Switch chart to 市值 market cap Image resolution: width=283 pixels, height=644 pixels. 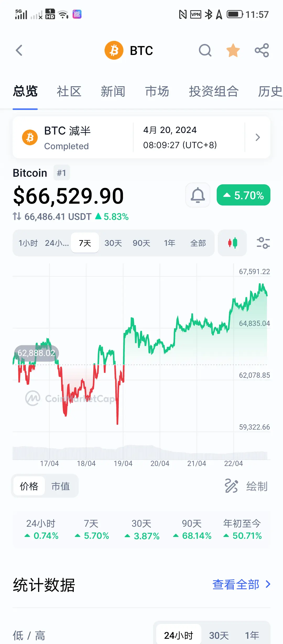pyautogui.click(x=61, y=486)
